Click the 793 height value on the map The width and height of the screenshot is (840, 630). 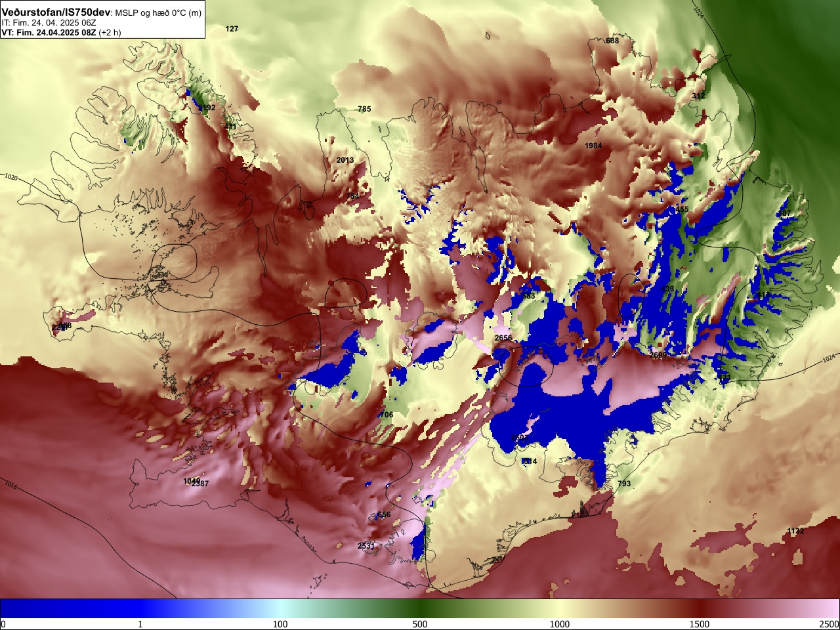[624, 484]
